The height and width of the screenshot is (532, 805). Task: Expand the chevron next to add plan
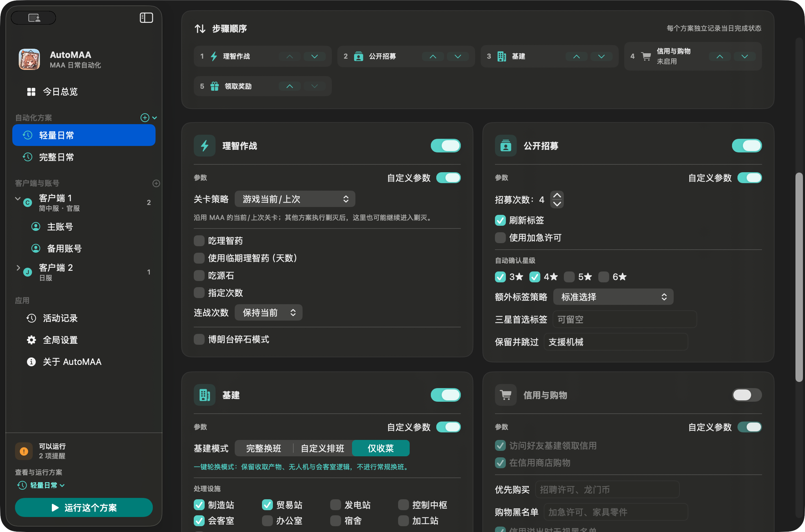[155, 118]
